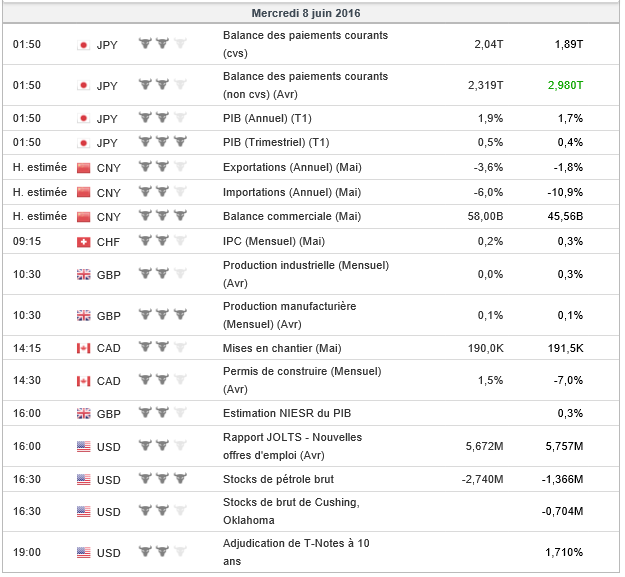
Task: Click bull icons in Permis de construire row
Action: coord(162,381)
